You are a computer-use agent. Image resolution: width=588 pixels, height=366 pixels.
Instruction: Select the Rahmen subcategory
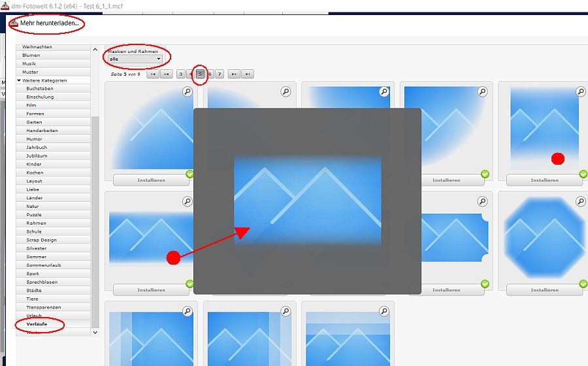click(54, 223)
